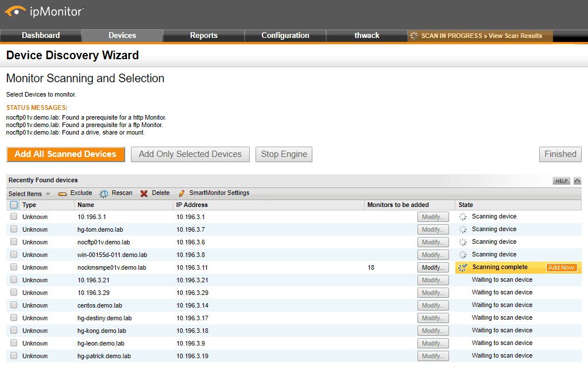Select the Exclude icon in toolbar

pos(63,193)
